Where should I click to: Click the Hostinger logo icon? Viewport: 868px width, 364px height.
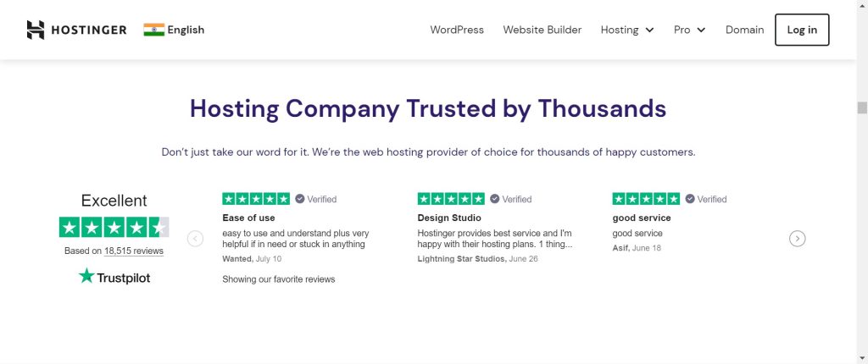click(36, 30)
